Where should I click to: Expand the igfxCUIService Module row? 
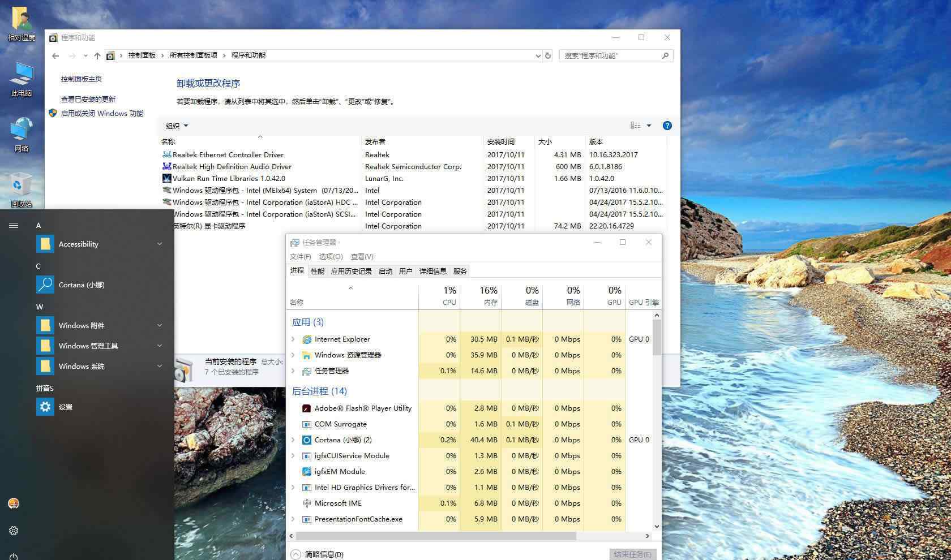pyautogui.click(x=293, y=456)
